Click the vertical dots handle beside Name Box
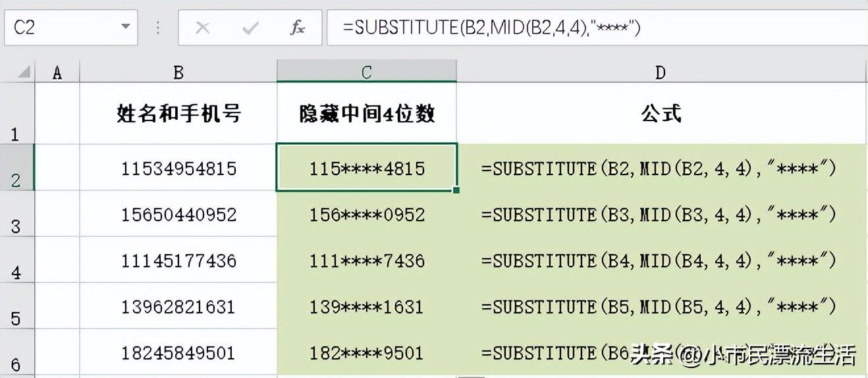 158,28
